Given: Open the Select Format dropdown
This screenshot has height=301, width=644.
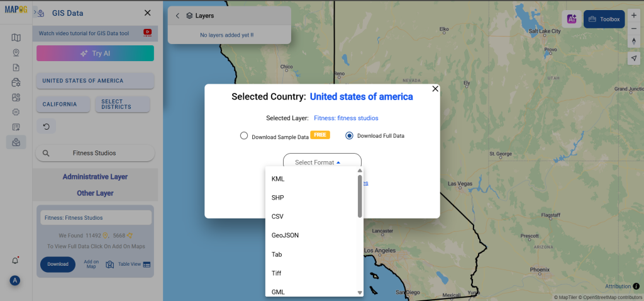Looking at the screenshot, I should click(322, 162).
